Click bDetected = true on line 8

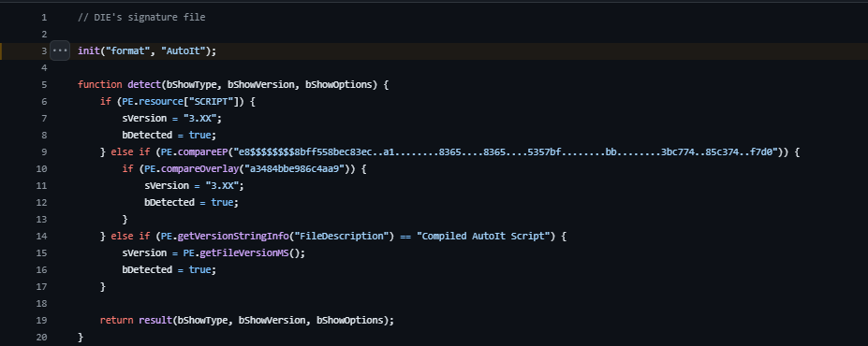click(169, 135)
